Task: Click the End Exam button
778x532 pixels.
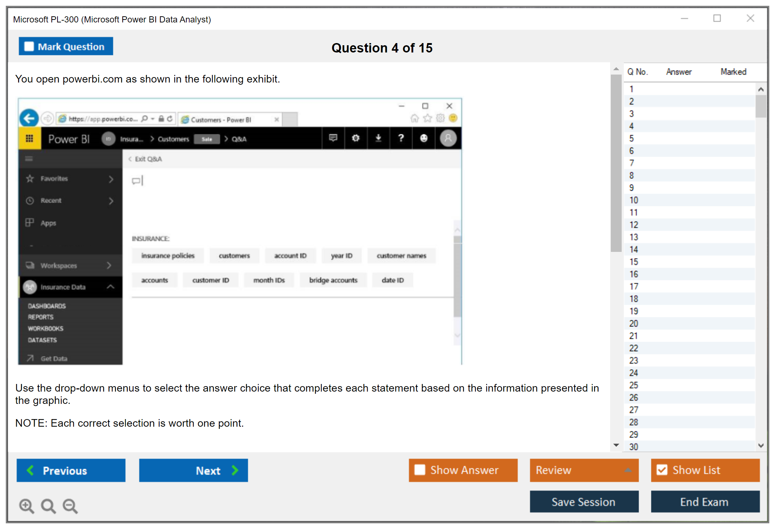Action: 705,502
